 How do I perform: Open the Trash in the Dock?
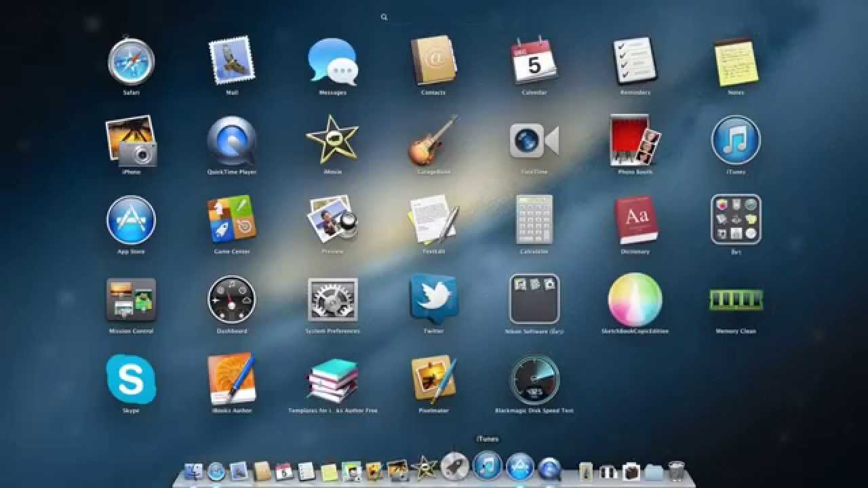(676, 470)
